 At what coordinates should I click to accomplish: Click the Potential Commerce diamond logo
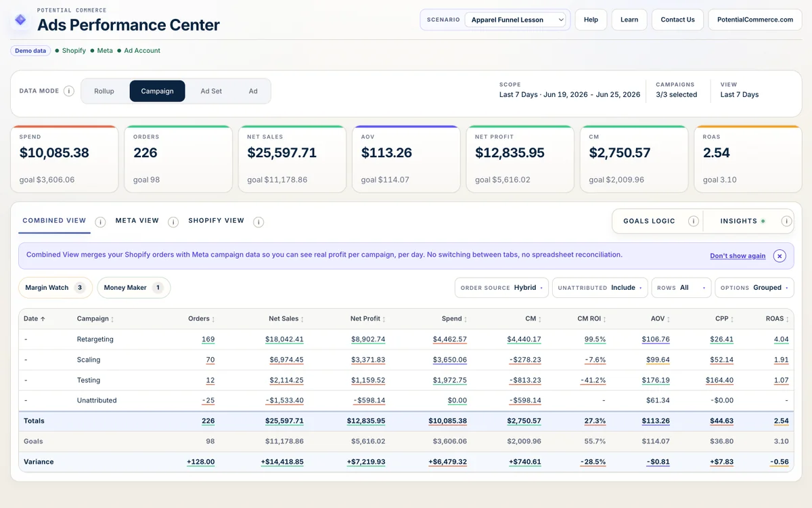click(20, 20)
